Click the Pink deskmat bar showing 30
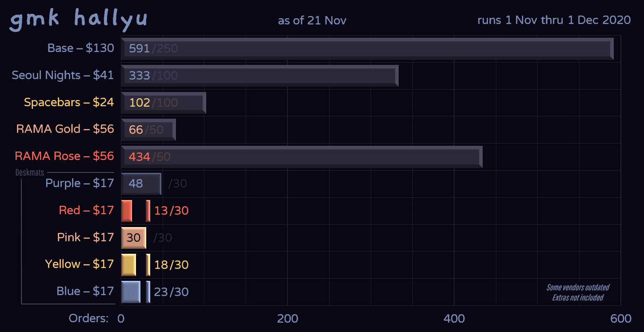 coord(133,238)
